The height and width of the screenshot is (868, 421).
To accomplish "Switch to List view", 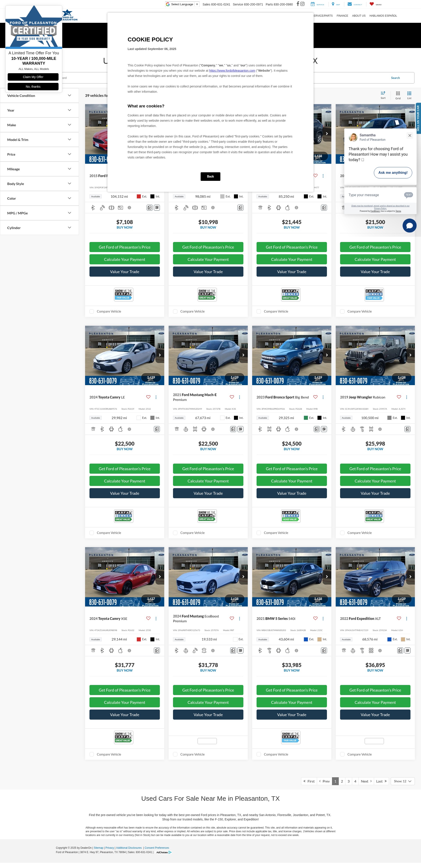I will 409,95.
